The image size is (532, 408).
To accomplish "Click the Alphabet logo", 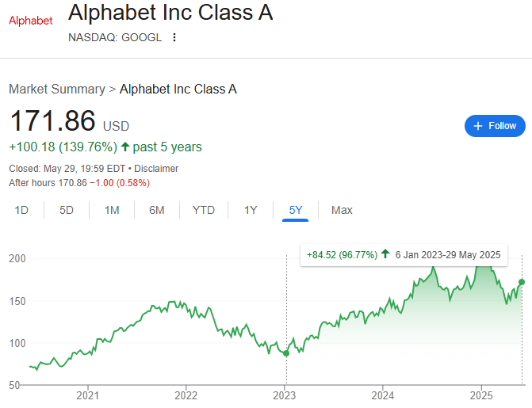I will (x=30, y=21).
